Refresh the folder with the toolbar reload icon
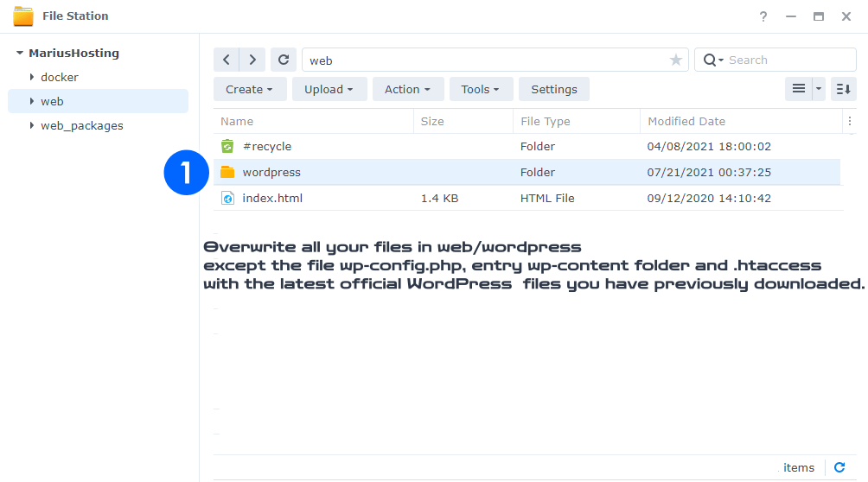Image resolution: width=868 pixels, height=482 pixels. [284, 60]
